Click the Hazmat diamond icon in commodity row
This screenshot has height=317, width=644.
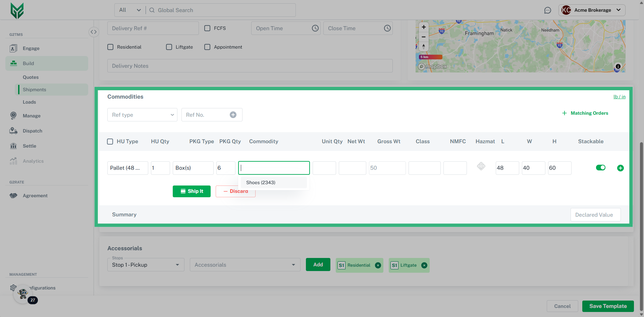tap(481, 166)
